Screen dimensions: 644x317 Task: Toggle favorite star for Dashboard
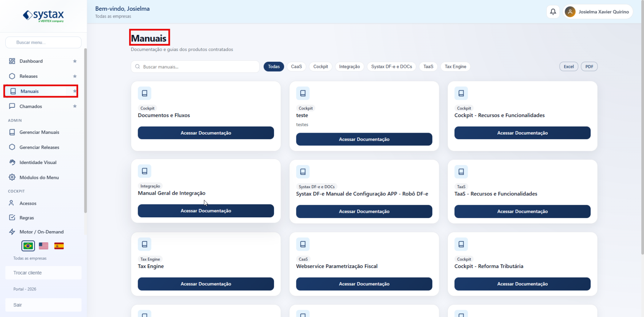[x=75, y=61]
